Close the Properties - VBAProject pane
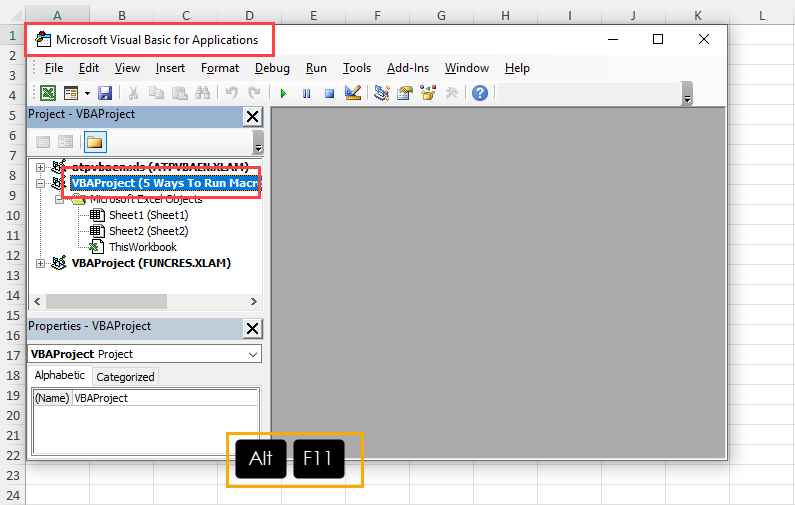The height and width of the screenshot is (505, 795). [252, 329]
